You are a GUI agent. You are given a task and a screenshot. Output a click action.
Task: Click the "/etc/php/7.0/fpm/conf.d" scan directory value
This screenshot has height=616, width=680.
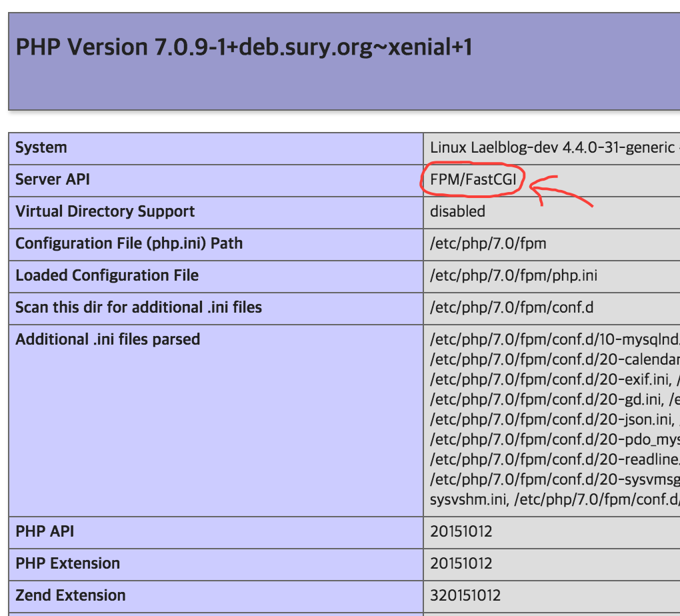[x=512, y=307]
